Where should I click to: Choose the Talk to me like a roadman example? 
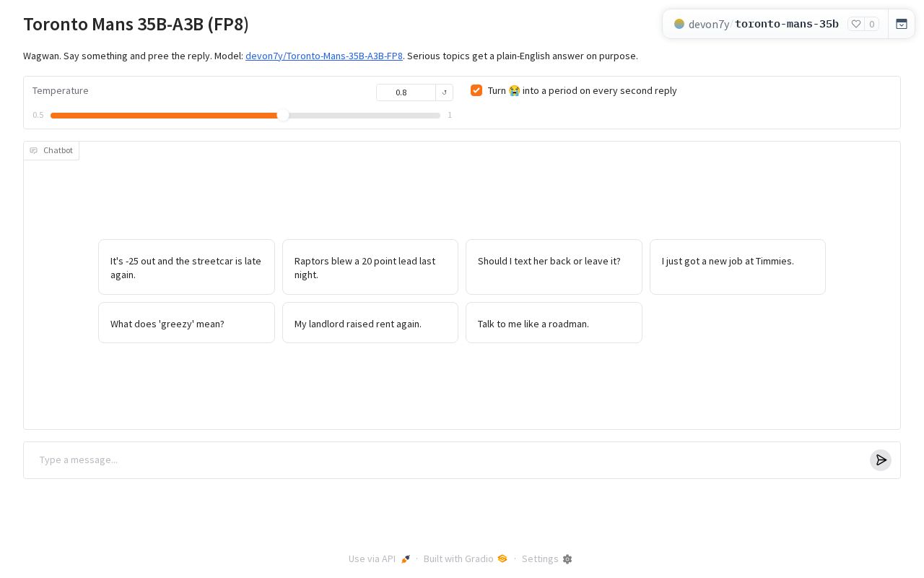pyautogui.click(x=554, y=323)
